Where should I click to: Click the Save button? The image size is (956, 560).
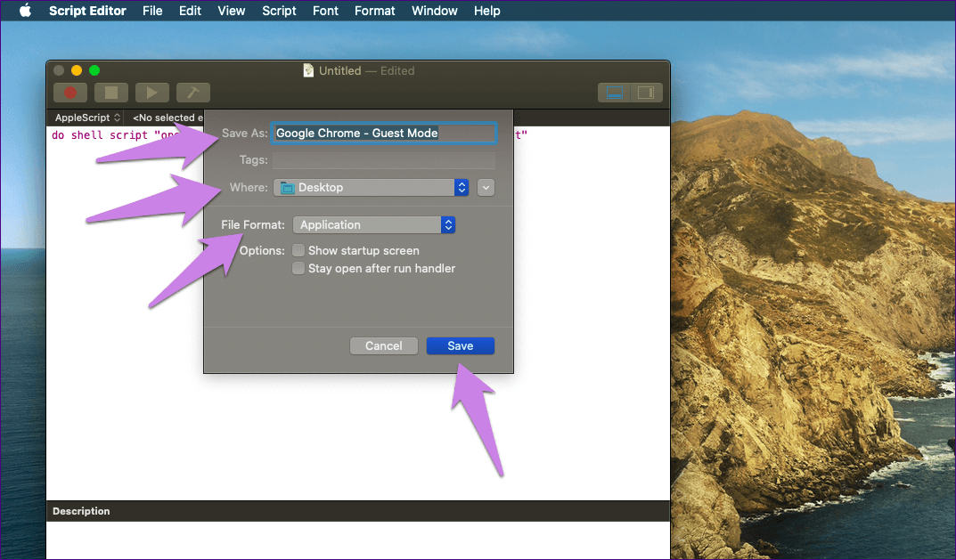461,345
